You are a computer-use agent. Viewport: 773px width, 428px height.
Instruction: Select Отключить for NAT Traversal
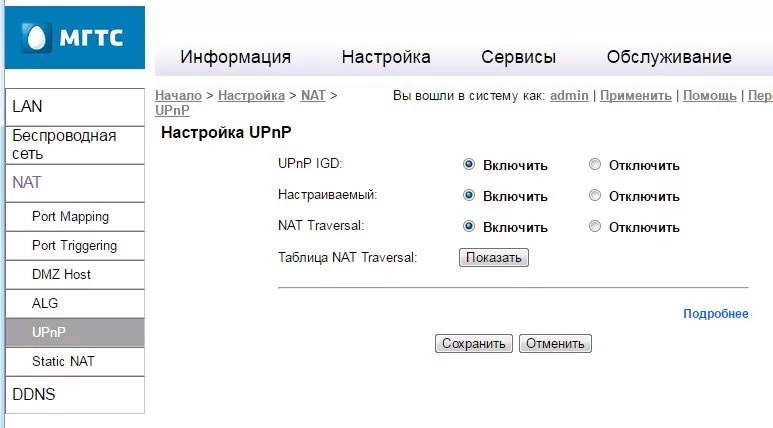[x=595, y=226]
